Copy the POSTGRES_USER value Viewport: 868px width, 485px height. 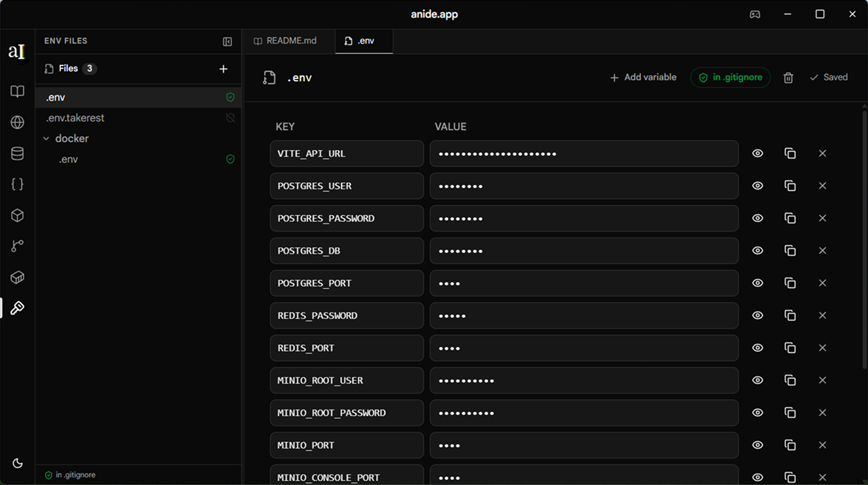790,186
